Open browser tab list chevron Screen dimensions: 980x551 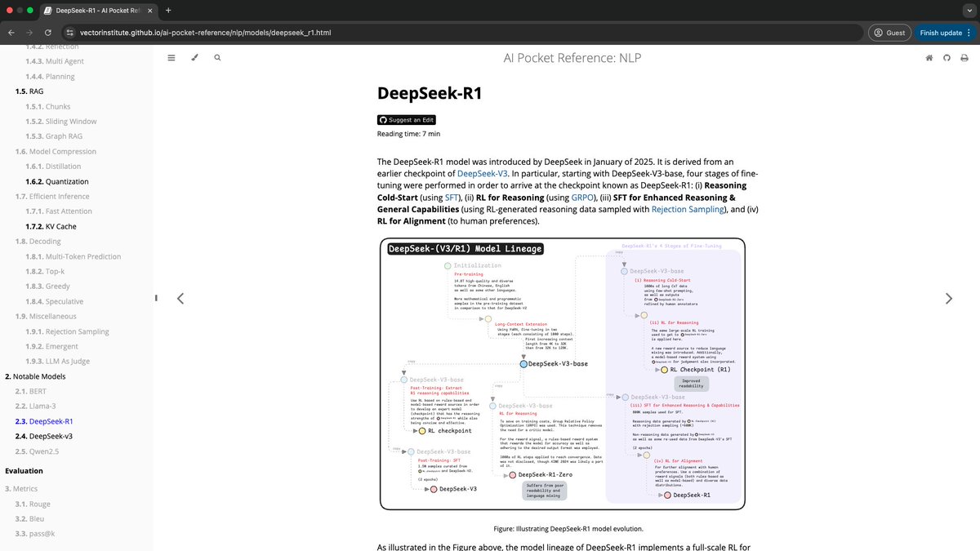pos(968,11)
